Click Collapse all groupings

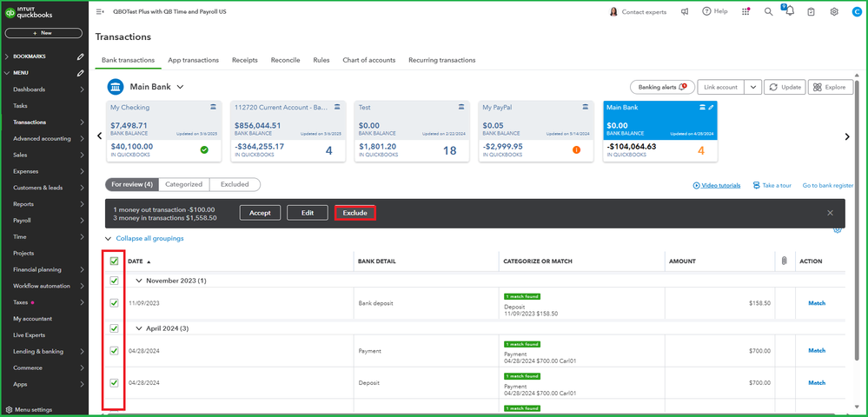(x=149, y=239)
